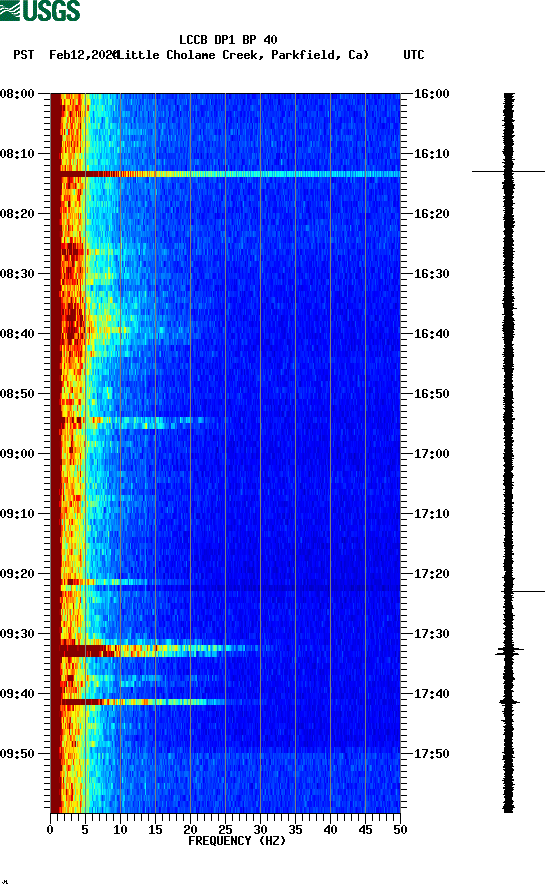The width and height of the screenshot is (552, 893).
Task: Click the 25 Hz frequency axis label
Action: (225, 830)
